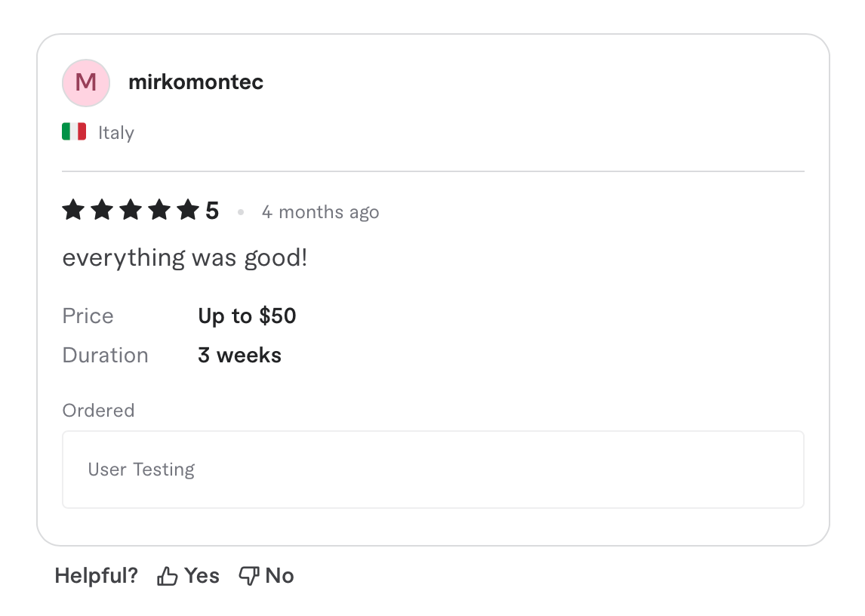Click the User Testing ordered item
The width and height of the screenshot is (865, 616).
(141, 469)
